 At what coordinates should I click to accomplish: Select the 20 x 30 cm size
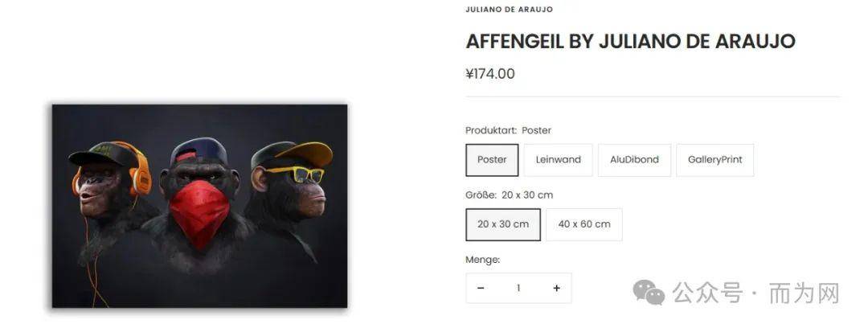pyautogui.click(x=503, y=224)
